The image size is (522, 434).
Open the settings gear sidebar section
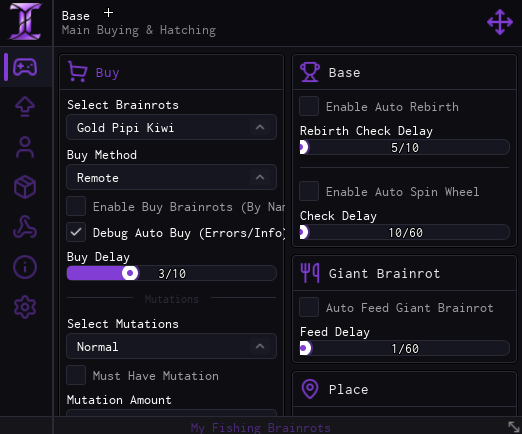pos(25,307)
